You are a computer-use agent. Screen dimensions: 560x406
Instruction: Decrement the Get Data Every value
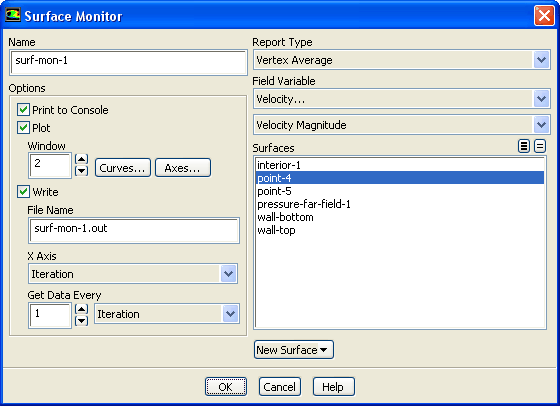point(82,321)
